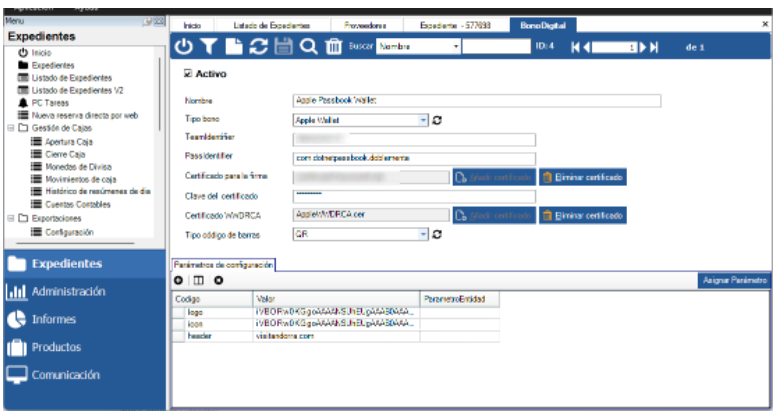Open the Buscar field selector dropdown
The width and height of the screenshot is (777, 417).
[x=456, y=47]
